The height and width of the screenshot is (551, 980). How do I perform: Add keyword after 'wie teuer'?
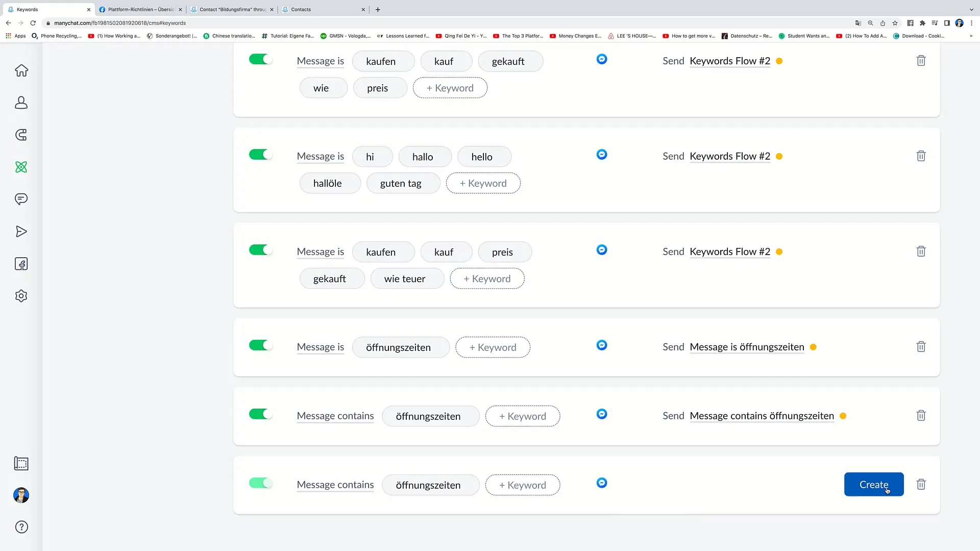click(x=487, y=279)
